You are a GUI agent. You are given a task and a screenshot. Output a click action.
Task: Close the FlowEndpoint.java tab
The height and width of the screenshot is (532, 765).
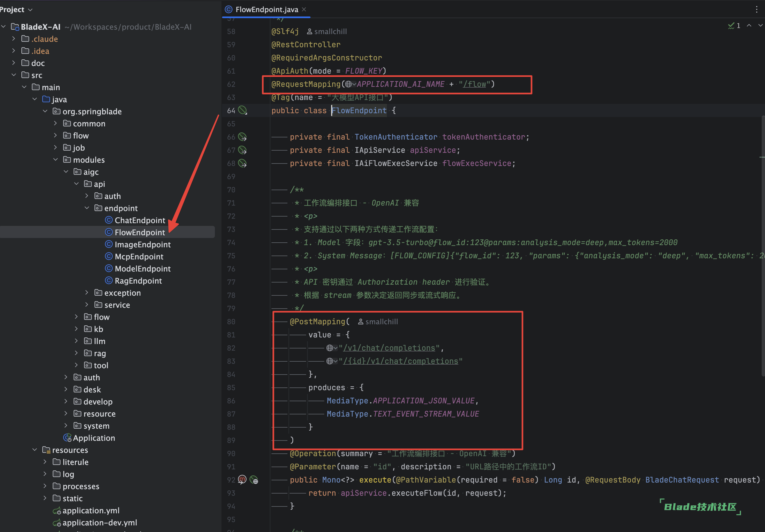pyautogui.click(x=304, y=9)
